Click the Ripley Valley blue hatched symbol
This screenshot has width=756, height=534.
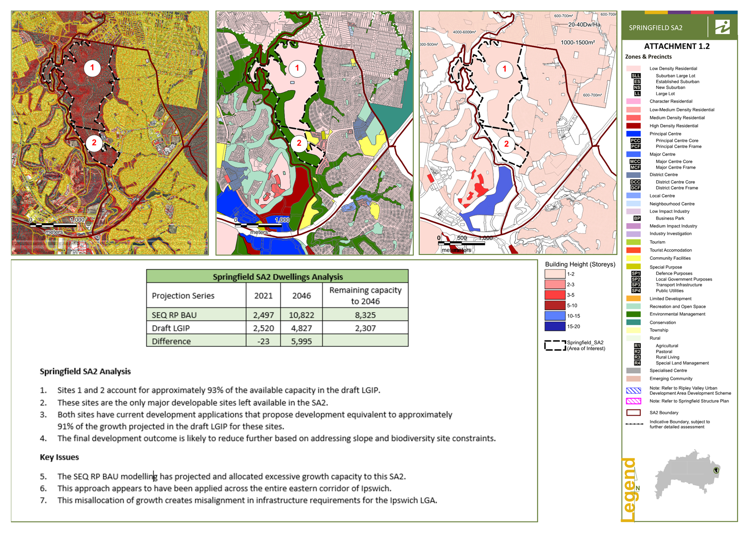(x=634, y=391)
